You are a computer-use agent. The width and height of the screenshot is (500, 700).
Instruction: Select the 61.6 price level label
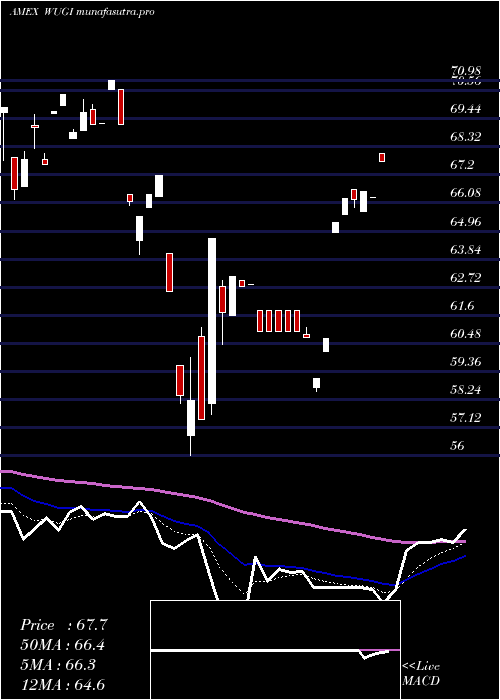[462, 305]
